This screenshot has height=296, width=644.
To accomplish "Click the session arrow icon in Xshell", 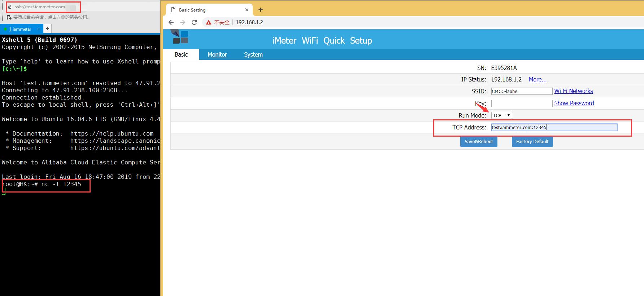I will pyautogui.click(x=9, y=17).
